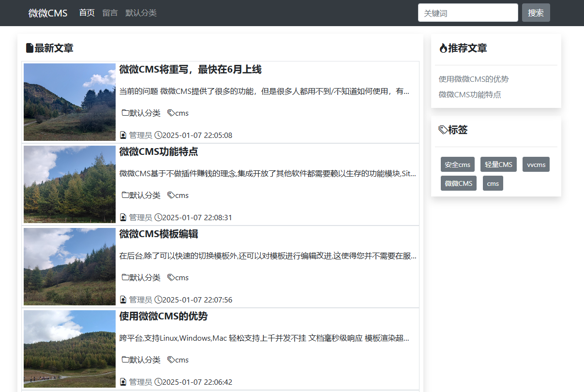Click the flame icon beside 推荐文章 heading

(x=443, y=48)
